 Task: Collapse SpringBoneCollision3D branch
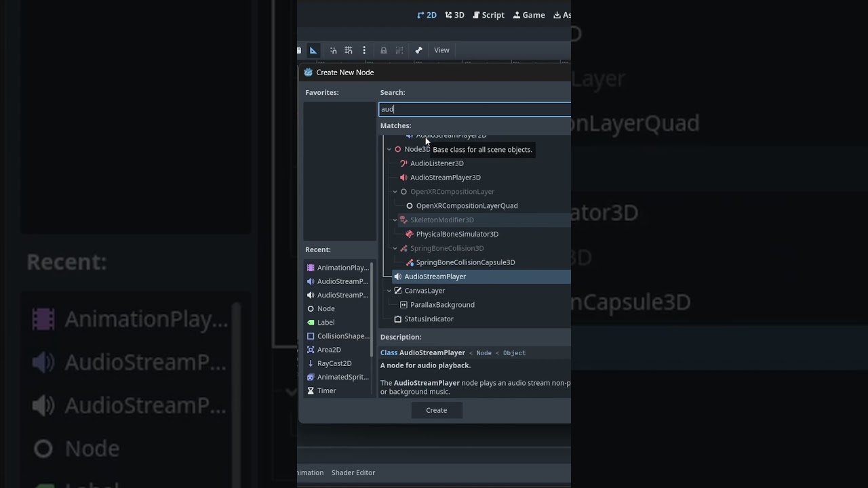click(x=395, y=249)
